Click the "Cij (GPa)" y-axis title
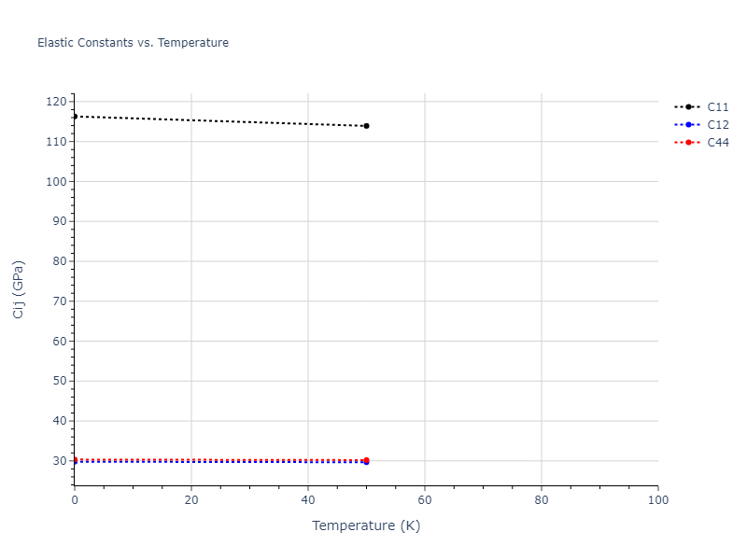Image resolution: width=747 pixels, height=560 pixels. pos(19,289)
